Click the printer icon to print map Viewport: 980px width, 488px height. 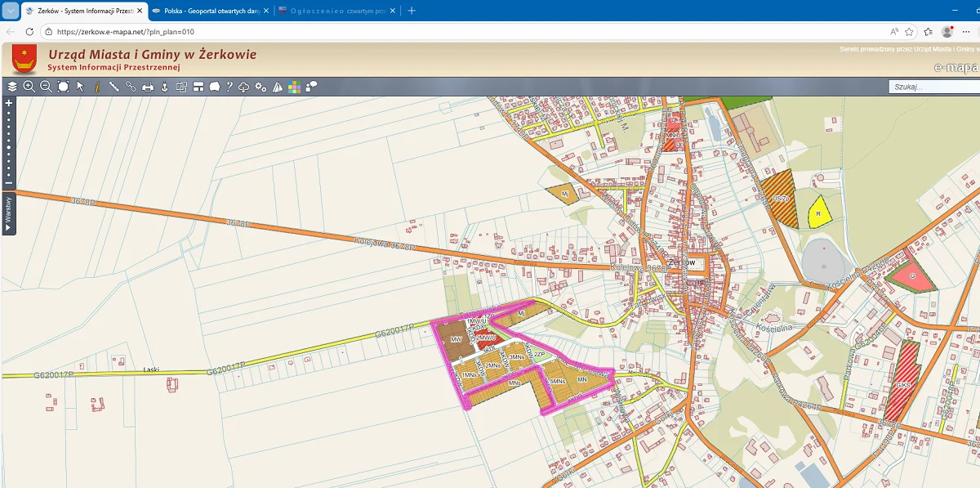148,87
